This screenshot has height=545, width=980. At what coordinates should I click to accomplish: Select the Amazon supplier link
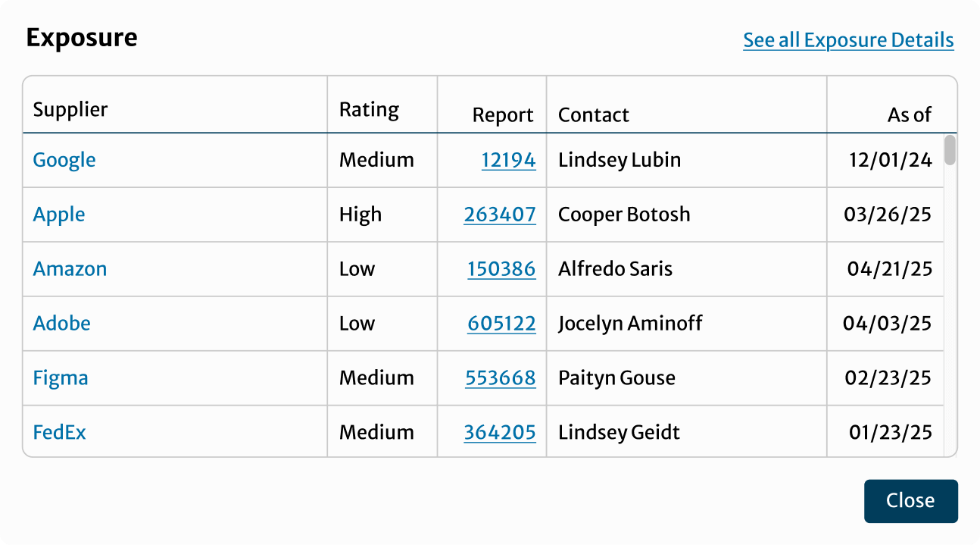70,269
